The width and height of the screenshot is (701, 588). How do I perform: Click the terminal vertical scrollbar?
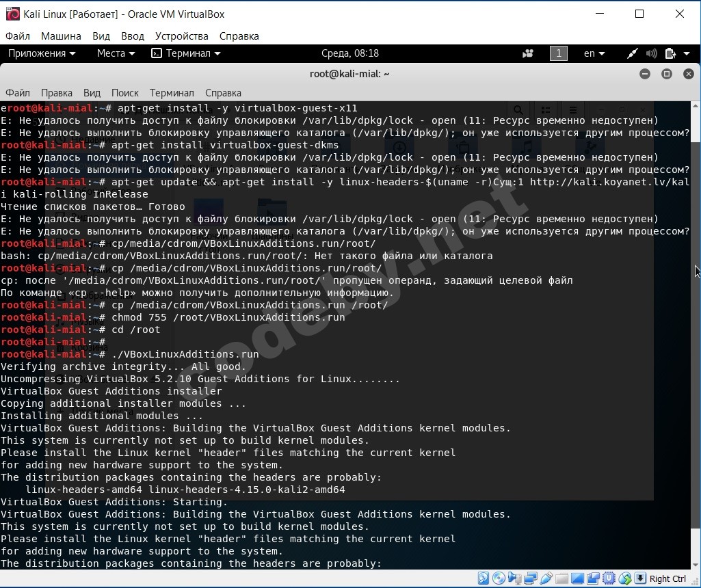(x=696, y=335)
